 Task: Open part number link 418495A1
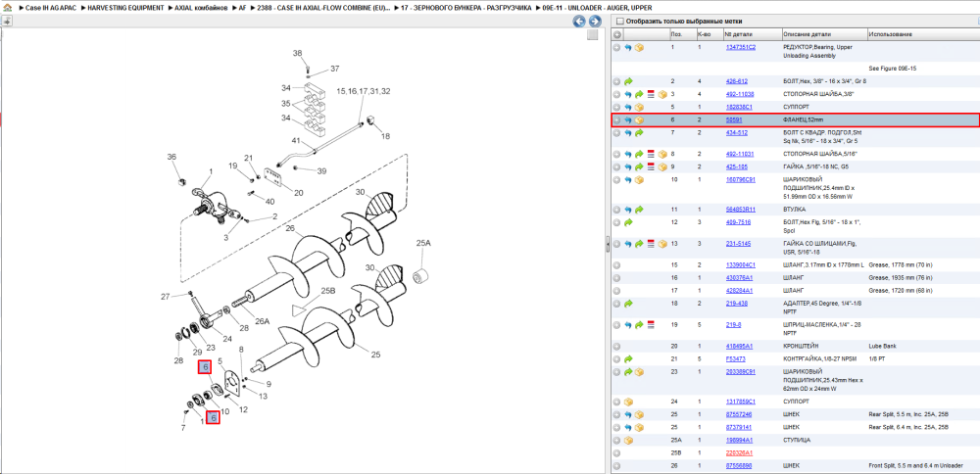(739, 346)
